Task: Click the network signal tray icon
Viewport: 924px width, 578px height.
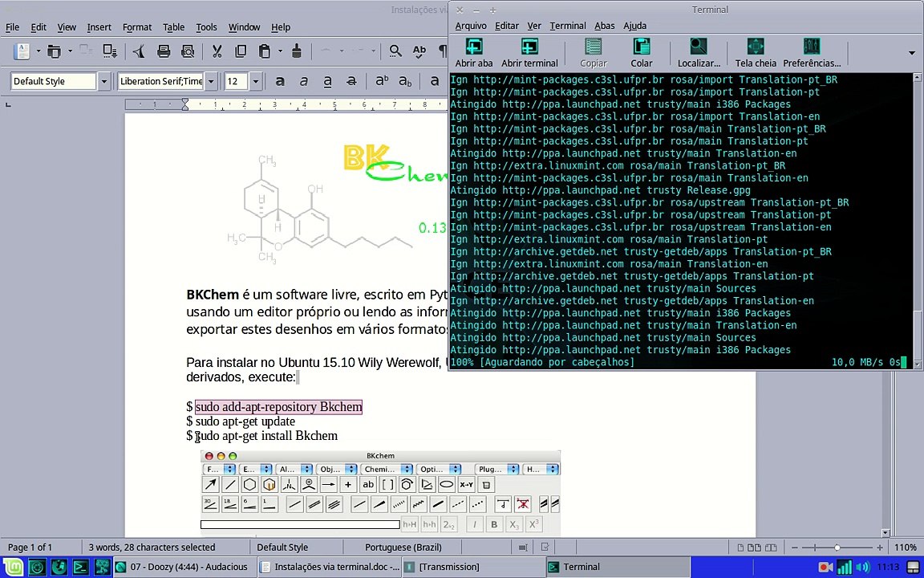Action: point(845,567)
